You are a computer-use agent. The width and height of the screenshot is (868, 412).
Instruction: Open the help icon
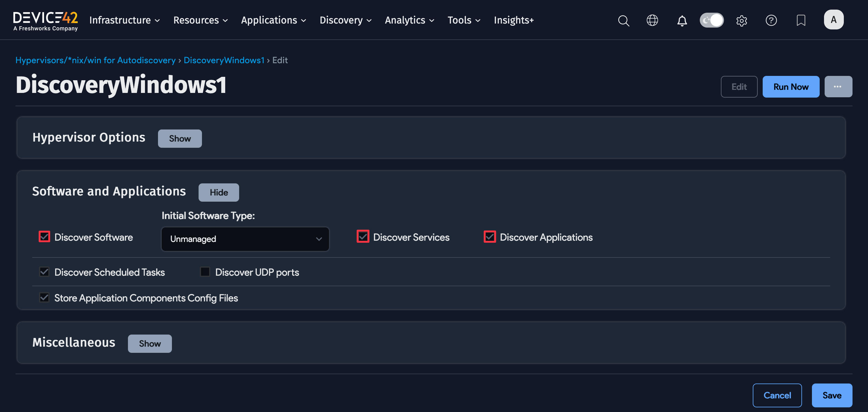[x=771, y=20]
